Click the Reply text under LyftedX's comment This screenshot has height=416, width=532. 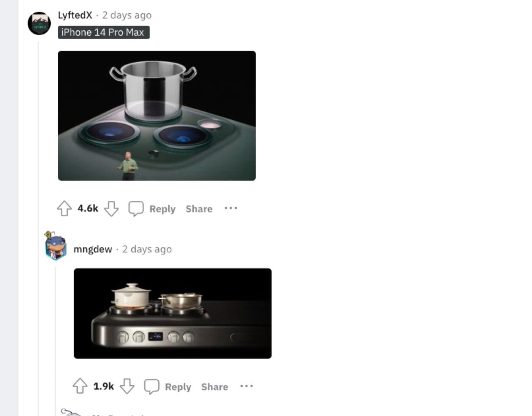click(x=163, y=209)
